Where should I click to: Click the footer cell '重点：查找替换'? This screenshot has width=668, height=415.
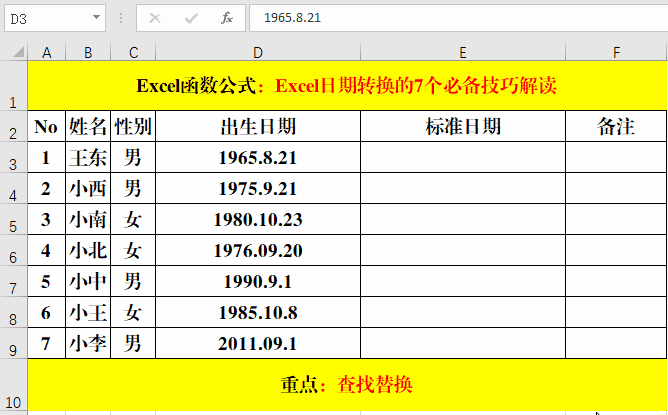pos(347,385)
